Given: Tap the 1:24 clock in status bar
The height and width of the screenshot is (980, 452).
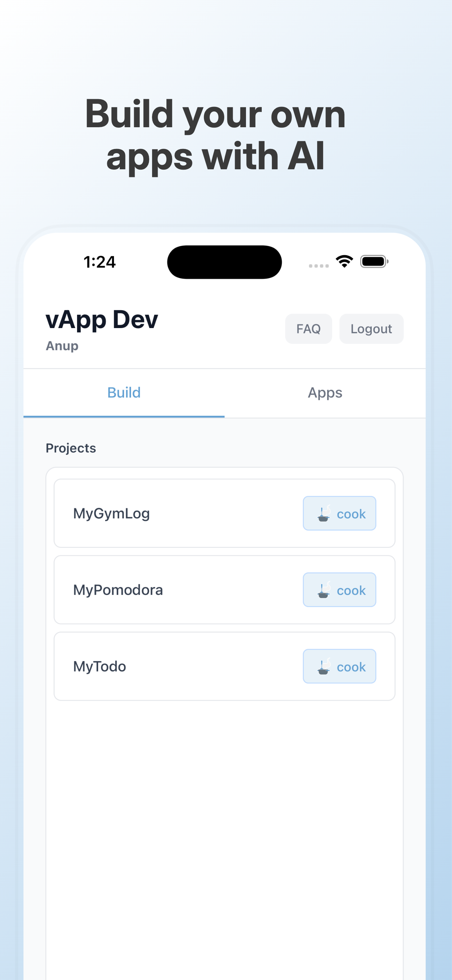Looking at the screenshot, I should click(100, 262).
